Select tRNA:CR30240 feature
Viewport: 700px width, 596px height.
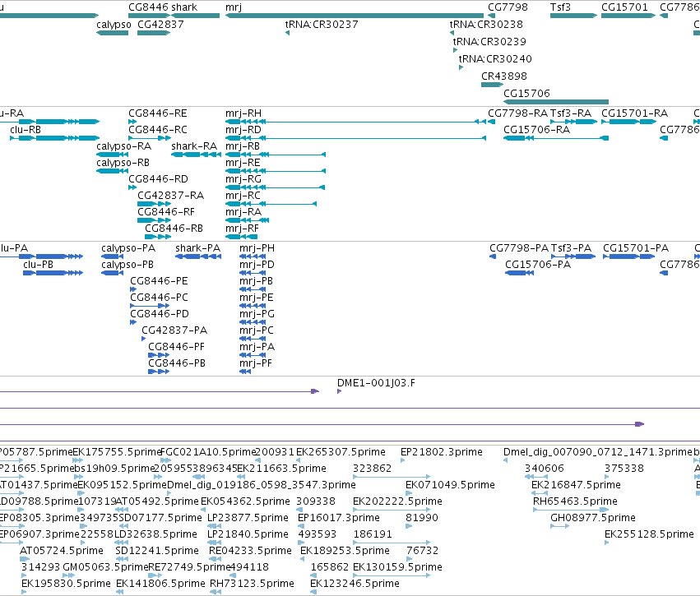coord(461,67)
